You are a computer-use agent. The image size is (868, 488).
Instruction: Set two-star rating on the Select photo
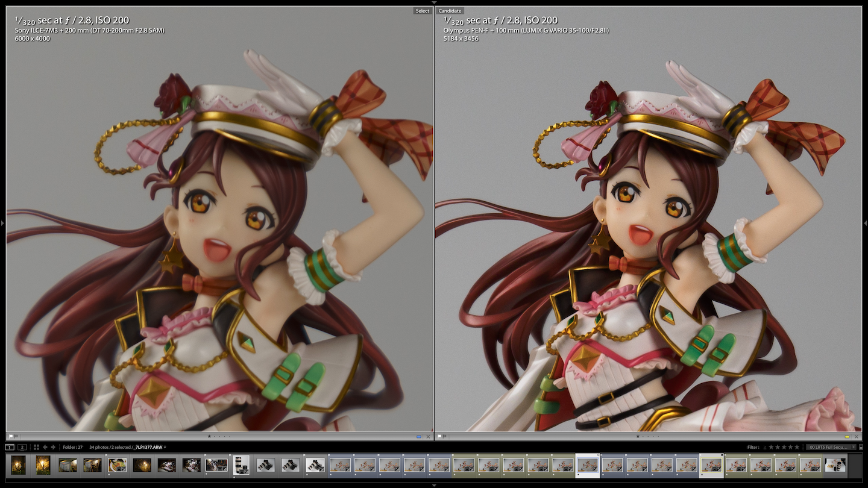[x=215, y=436]
